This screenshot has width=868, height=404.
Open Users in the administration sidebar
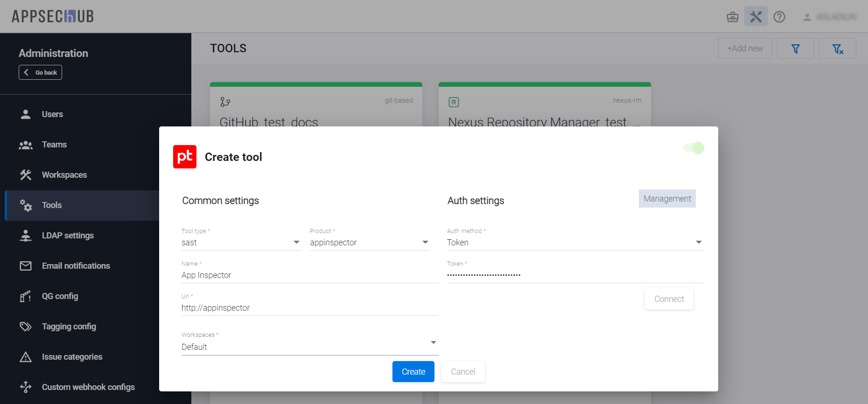point(52,114)
